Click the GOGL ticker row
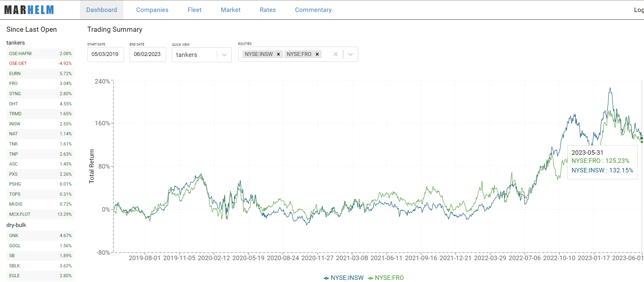Viewport: 644px width, 282px height. click(x=40, y=246)
